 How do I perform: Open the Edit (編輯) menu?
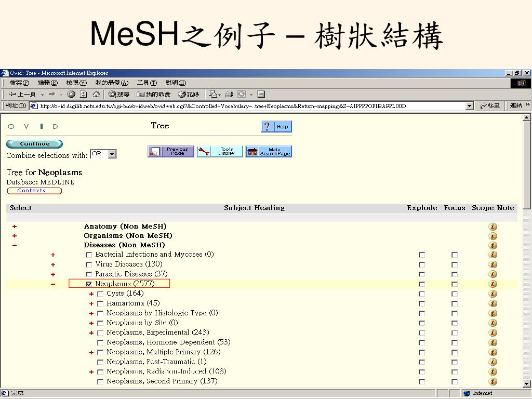click(x=48, y=83)
